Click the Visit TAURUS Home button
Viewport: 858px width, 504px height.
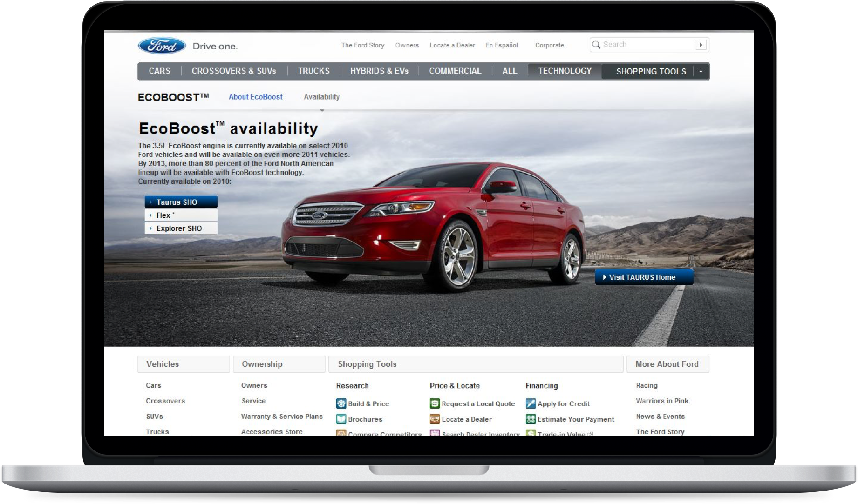coord(644,277)
